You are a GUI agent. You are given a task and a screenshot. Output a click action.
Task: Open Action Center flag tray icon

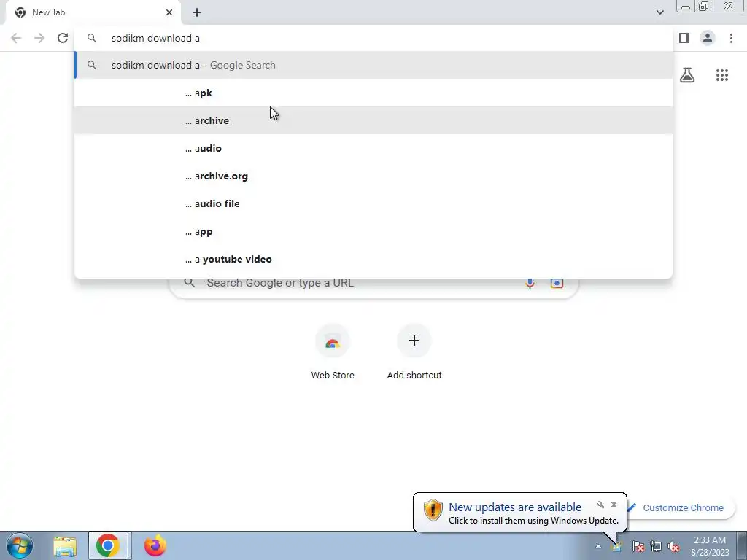pyautogui.click(x=638, y=547)
